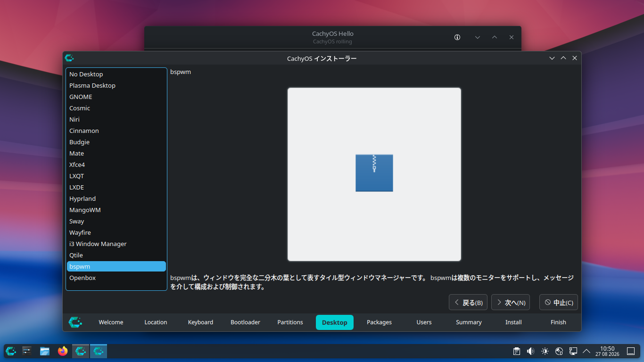
Task: Select Budgie in the desktop list
Action: tap(116, 142)
